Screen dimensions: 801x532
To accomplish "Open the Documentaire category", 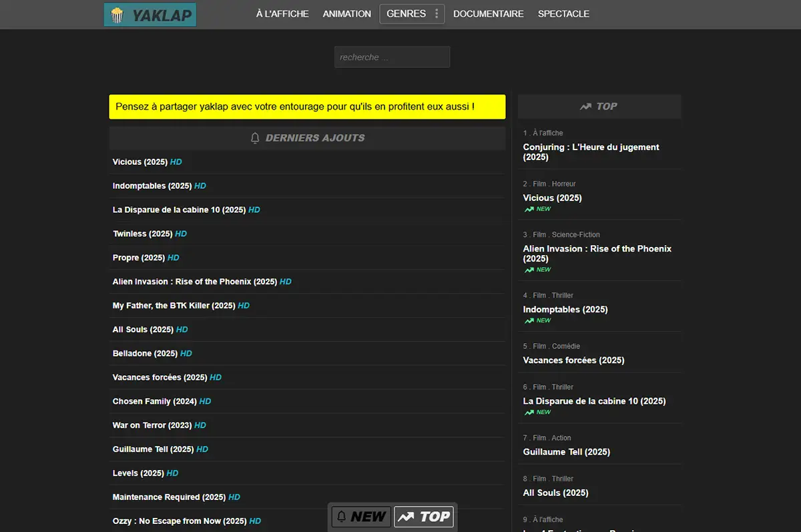I will [488, 14].
